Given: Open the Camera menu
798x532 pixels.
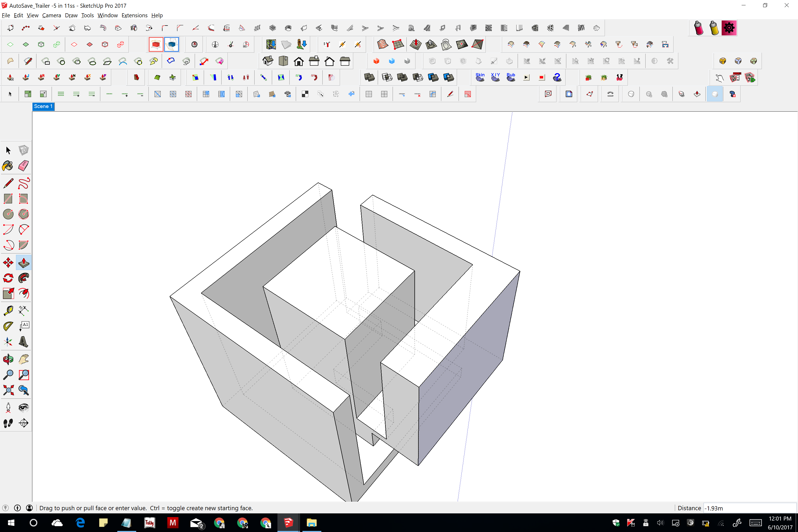Looking at the screenshot, I should [52, 15].
